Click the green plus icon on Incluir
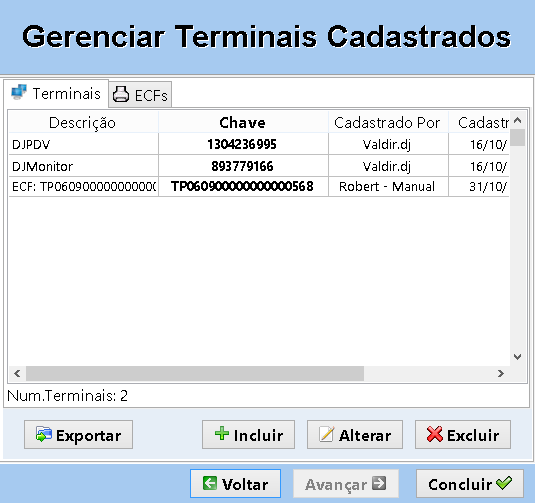The image size is (535, 503). click(222, 433)
